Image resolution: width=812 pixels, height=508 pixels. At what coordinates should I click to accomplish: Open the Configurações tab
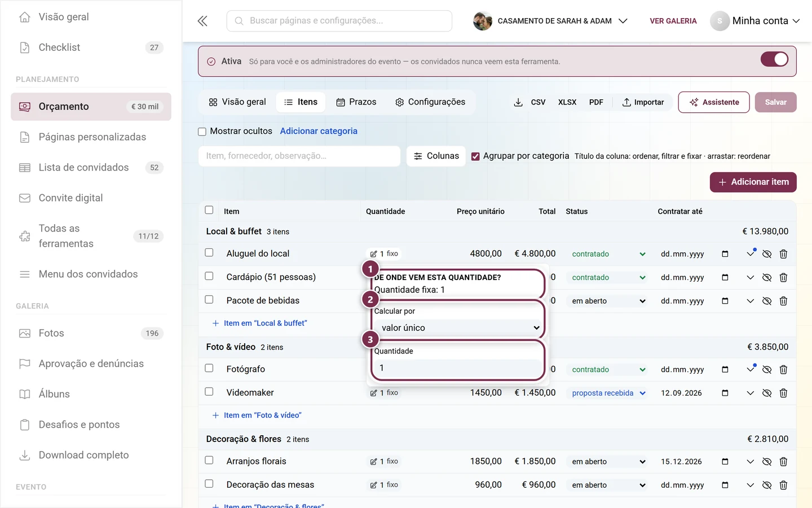[x=430, y=102]
